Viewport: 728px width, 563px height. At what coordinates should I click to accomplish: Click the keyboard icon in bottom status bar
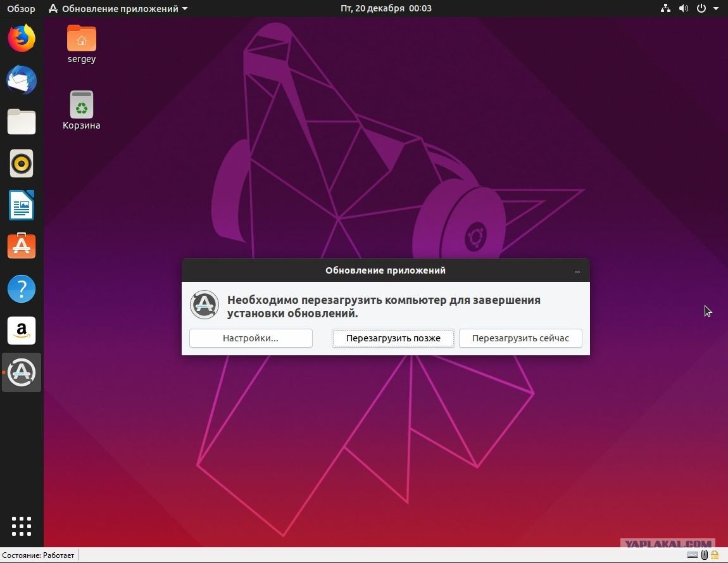693,555
